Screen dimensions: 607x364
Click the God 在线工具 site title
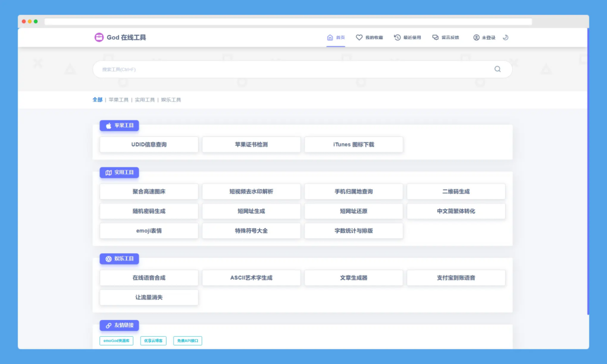click(126, 37)
